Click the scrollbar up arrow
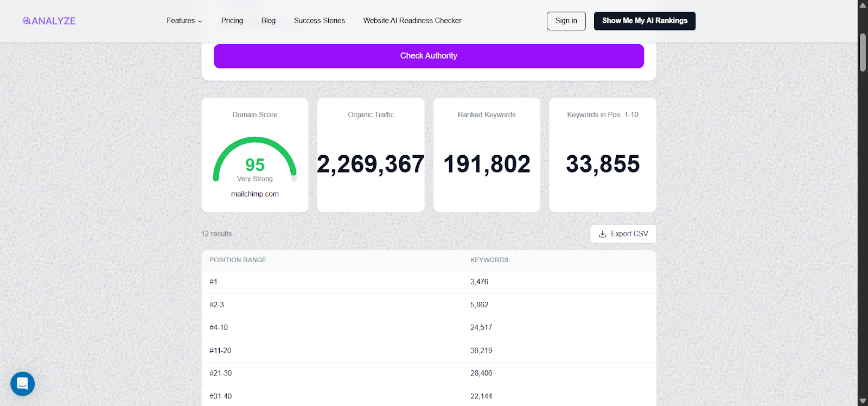 point(863,5)
